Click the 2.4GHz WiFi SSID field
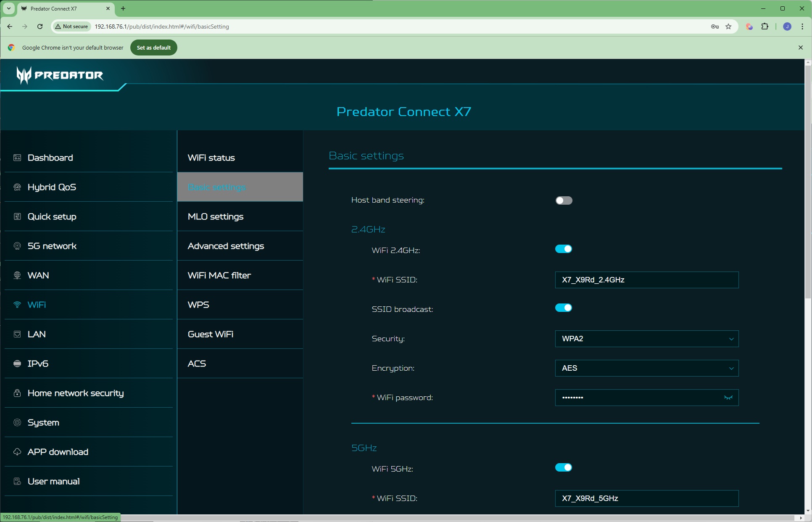The height and width of the screenshot is (522, 812). coord(646,280)
